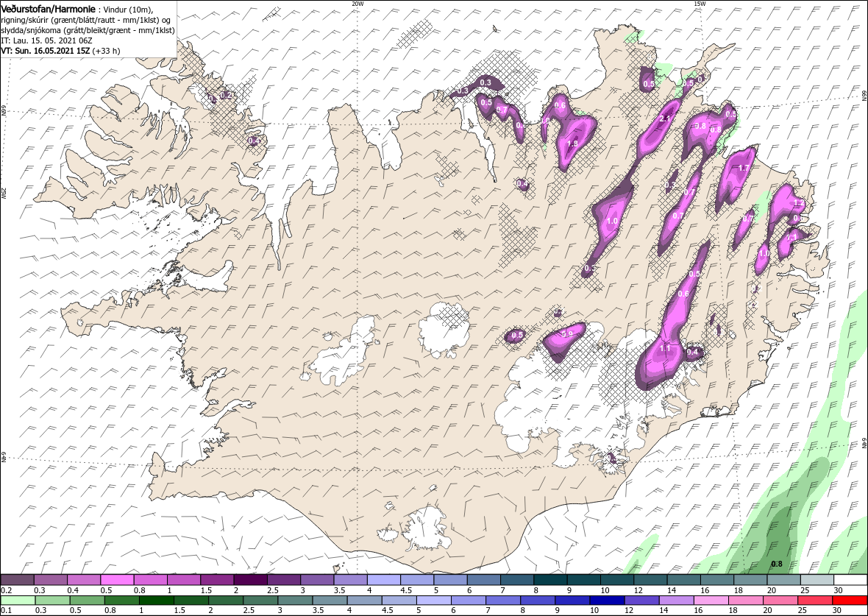Viewport: 868px width, 616px height.
Task: Click the '1.8' snowfall value on the map
Action: [572, 143]
